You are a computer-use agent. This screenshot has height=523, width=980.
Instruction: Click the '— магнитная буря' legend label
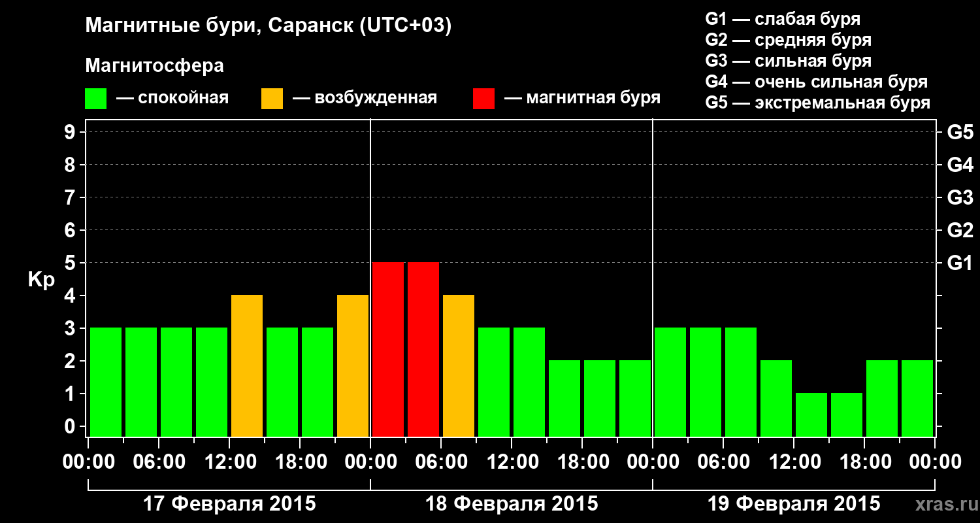(582, 98)
